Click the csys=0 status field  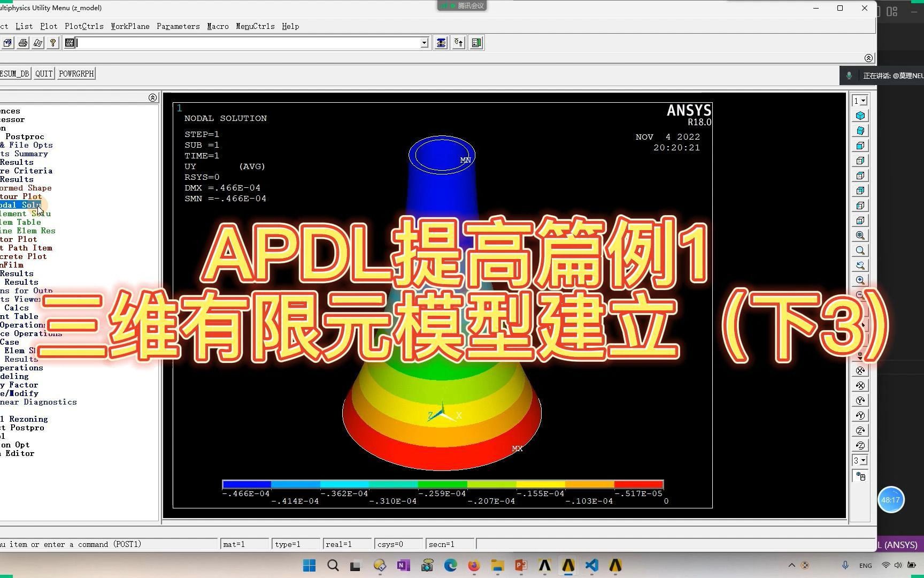[398, 544]
